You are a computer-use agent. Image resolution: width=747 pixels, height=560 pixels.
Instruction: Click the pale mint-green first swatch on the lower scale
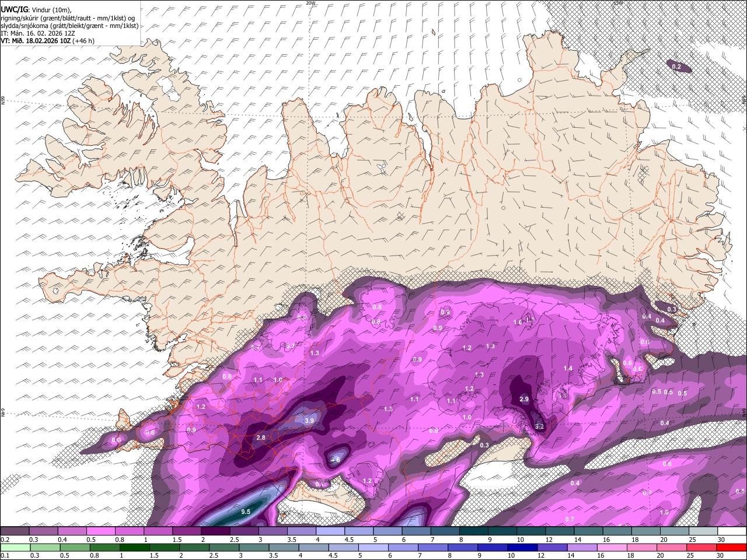(15, 548)
